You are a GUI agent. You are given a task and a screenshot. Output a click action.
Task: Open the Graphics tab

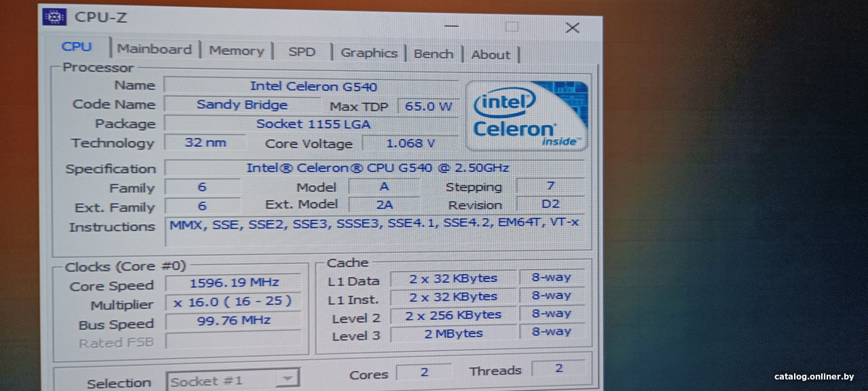369,53
